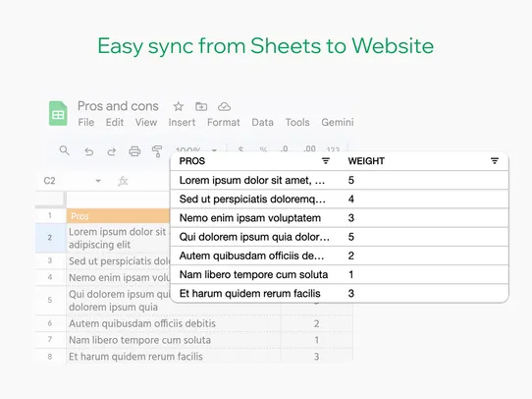The width and height of the screenshot is (532, 399).
Task: Click the PROS column header
Action: (x=192, y=161)
